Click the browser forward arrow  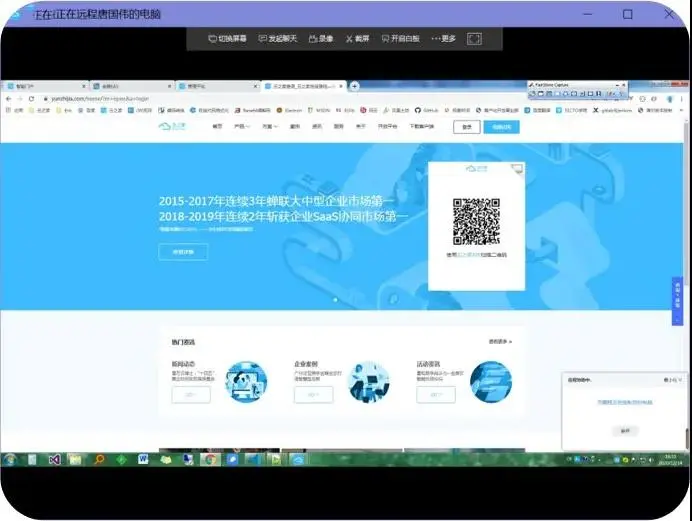click(x=19, y=99)
